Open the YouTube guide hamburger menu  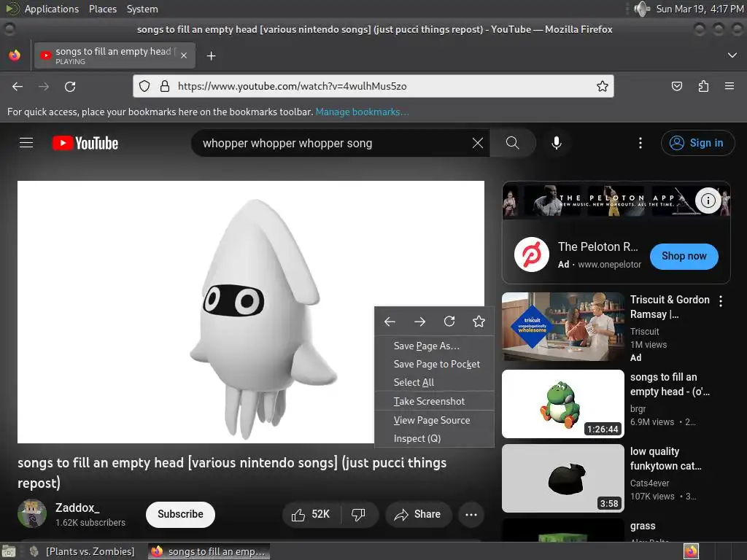pos(26,143)
